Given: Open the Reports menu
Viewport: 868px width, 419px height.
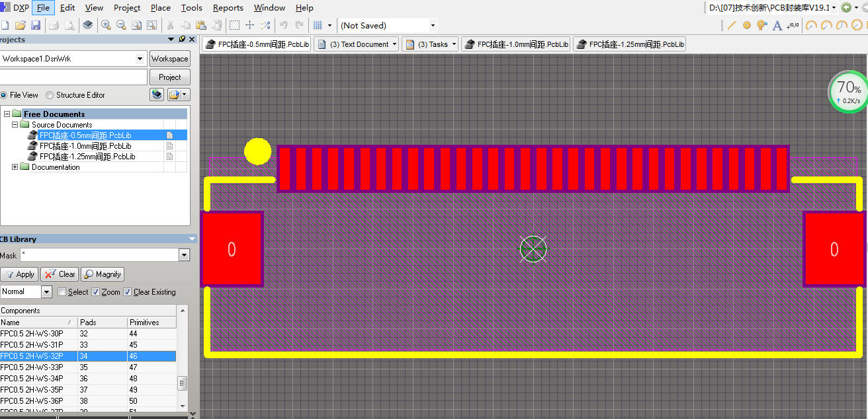Looking at the screenshot, I should coord(228,8).
